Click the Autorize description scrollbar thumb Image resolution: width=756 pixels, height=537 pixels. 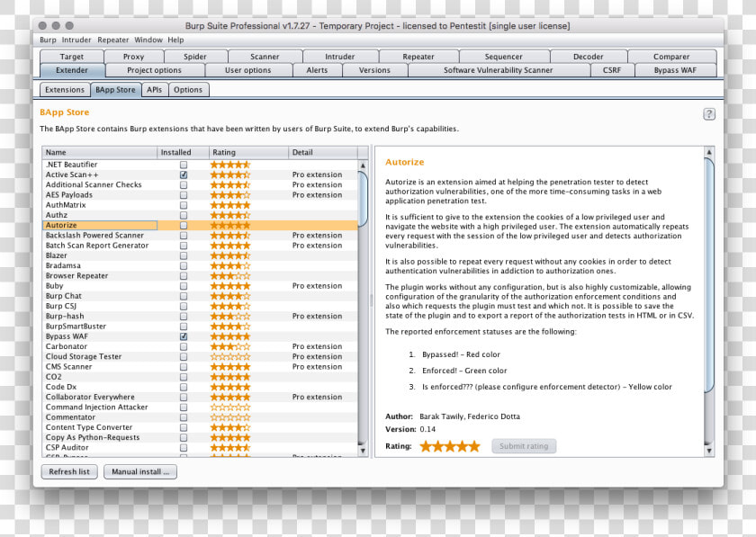709,276
